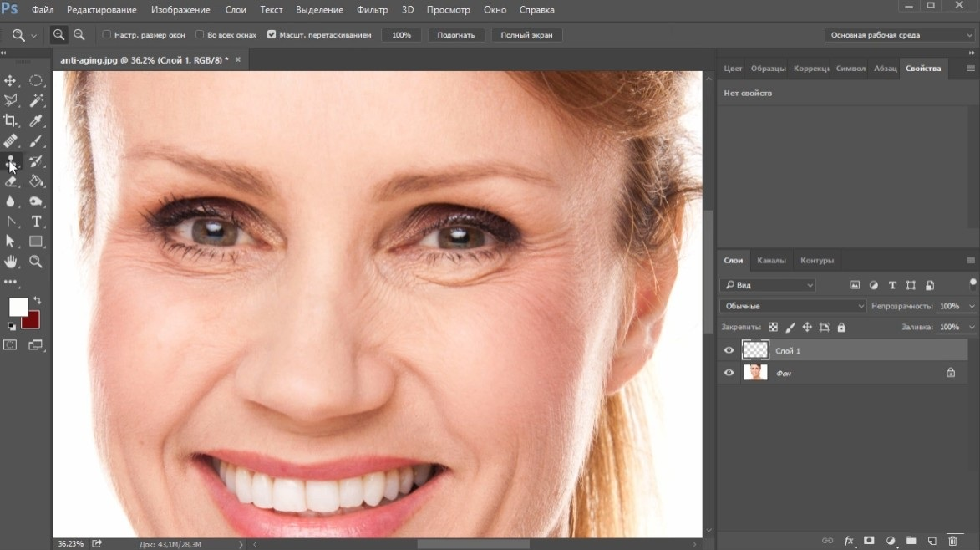Add a layer style with fx icon

pyautogui.click(x=849, y=541)
